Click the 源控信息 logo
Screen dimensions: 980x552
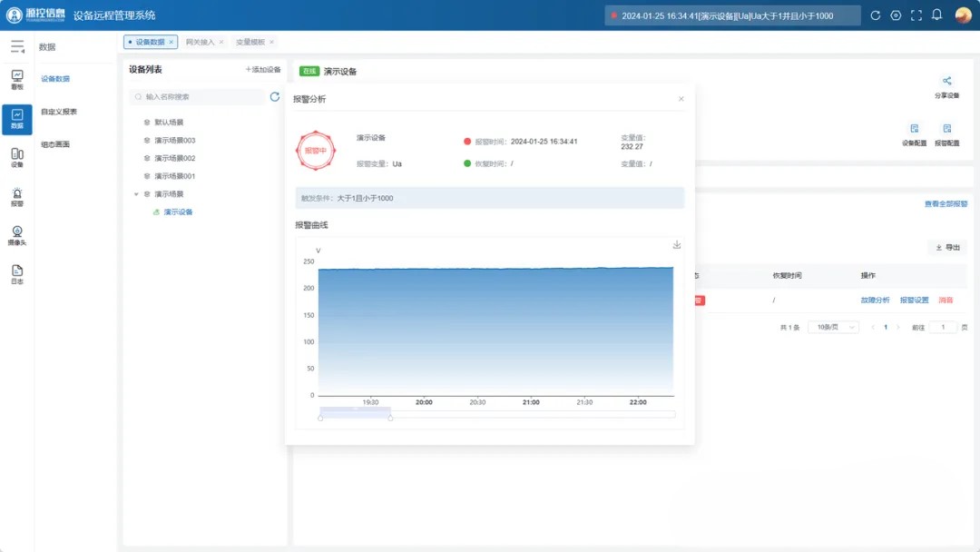coord(35,15)
